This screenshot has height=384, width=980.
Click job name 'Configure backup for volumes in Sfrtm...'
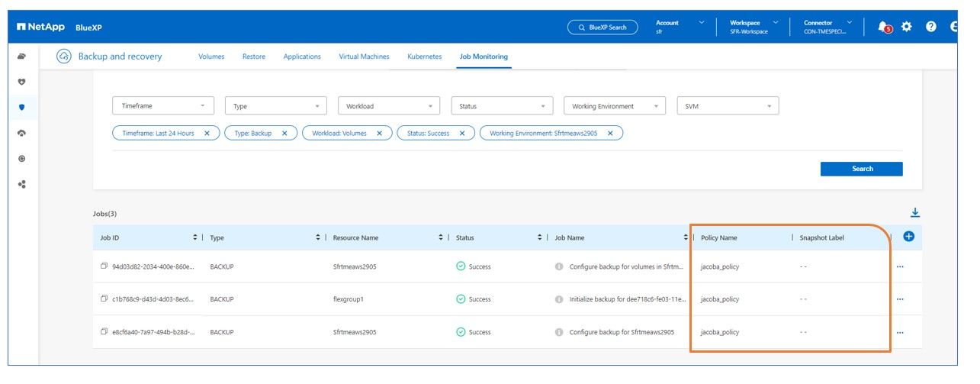(627, 266)
